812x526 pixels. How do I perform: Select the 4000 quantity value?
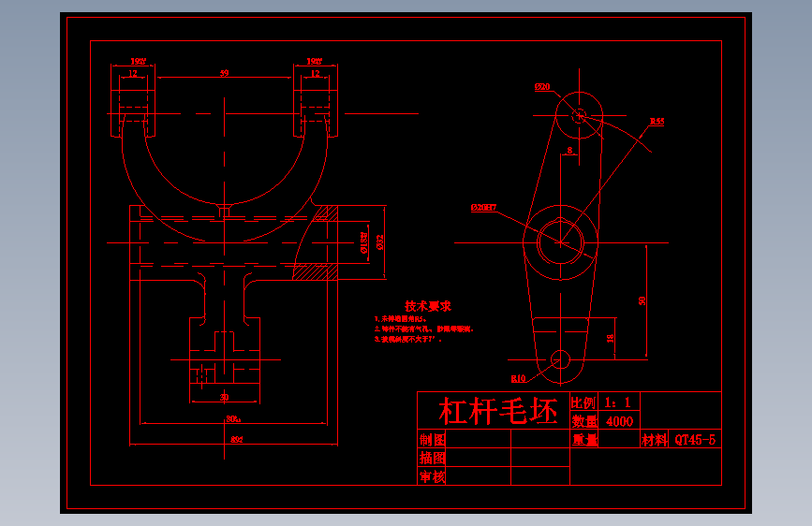coord(619,421)
